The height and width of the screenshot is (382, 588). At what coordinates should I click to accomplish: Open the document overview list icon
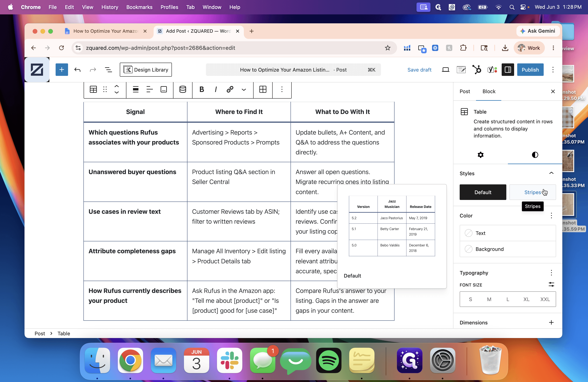[x=108, y=70]
